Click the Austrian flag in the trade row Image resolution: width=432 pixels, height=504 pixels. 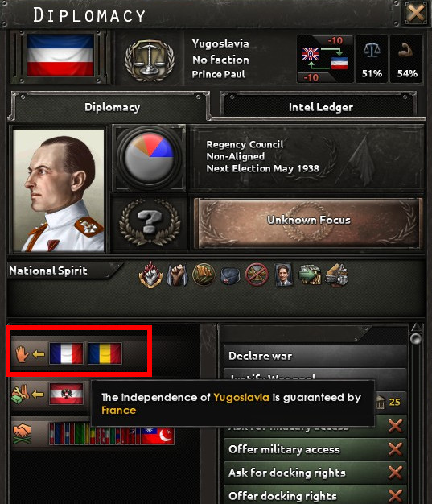tap(66, 394)
